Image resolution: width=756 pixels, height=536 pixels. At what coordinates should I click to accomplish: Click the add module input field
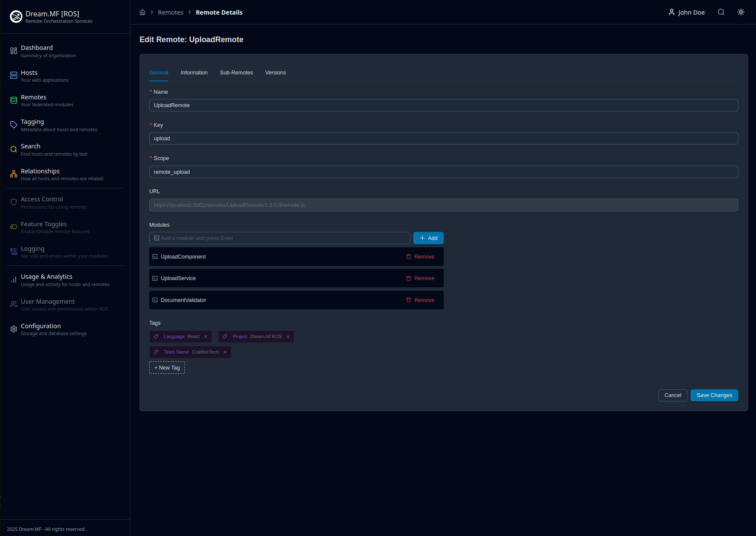coord(280,238)
